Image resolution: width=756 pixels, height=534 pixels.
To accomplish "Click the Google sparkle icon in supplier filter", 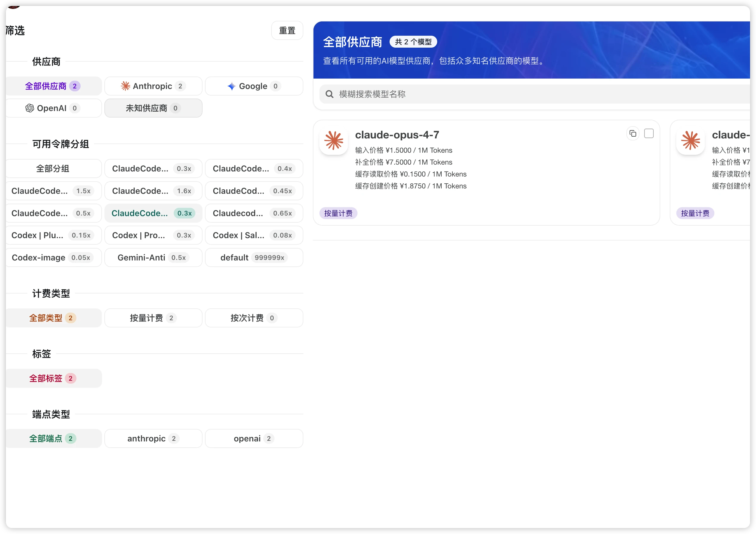I will pyautogui.click(x=231, y=86).
